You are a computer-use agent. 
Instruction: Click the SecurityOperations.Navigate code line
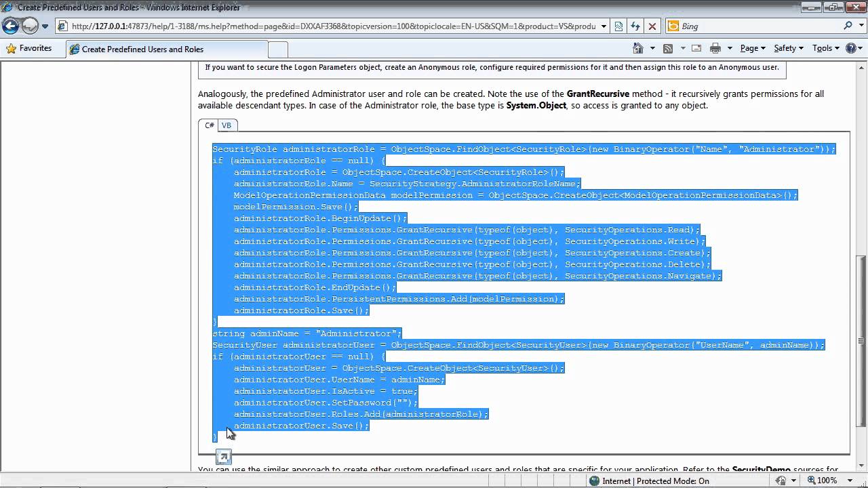pos(477,276)
